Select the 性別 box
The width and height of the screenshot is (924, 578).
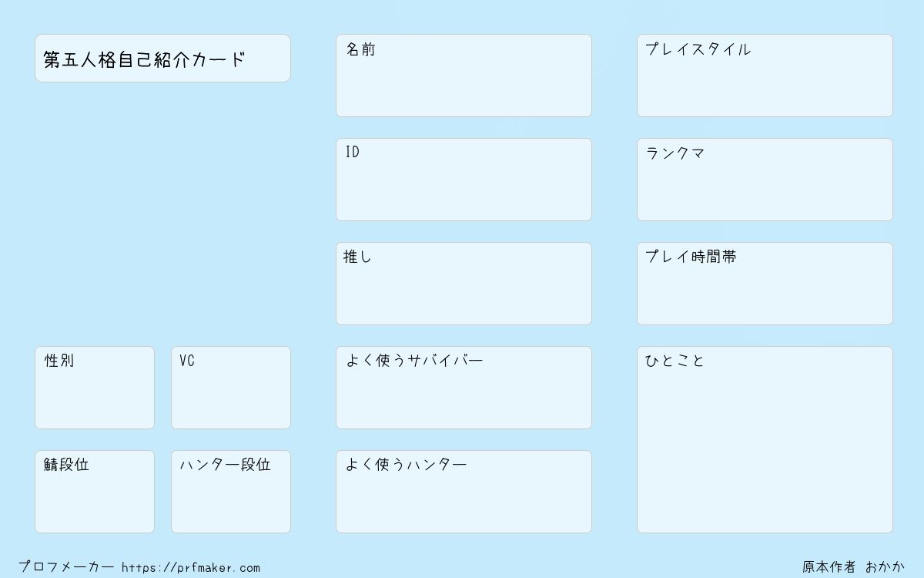(x=95, y=388)
